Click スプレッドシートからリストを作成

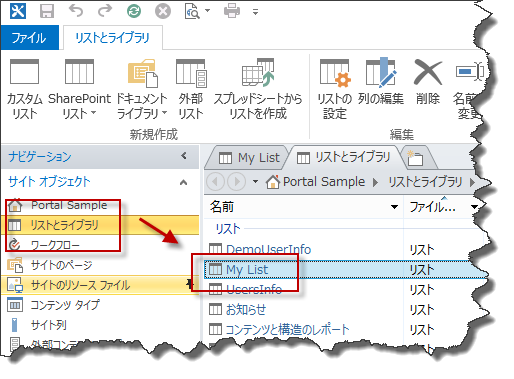(x=258, y=89)
